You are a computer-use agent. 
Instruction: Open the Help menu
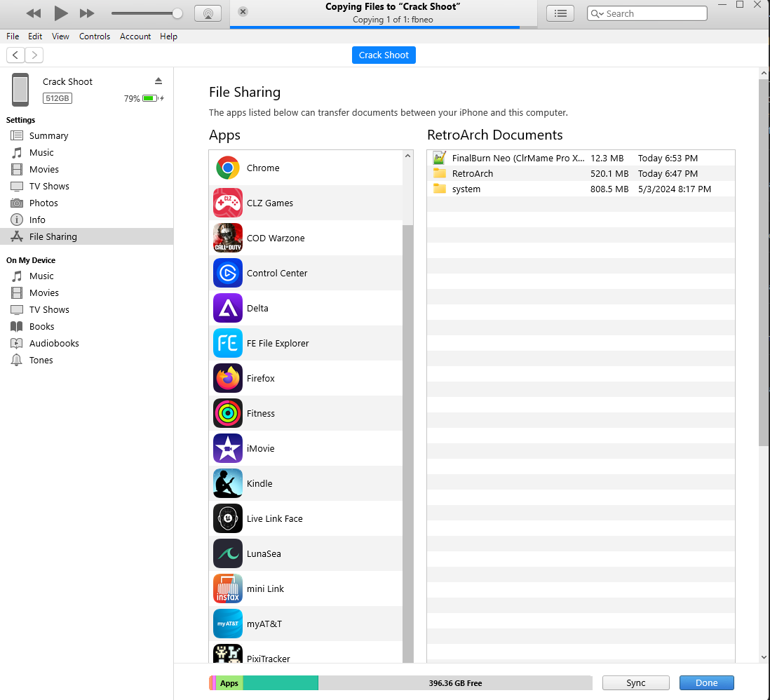tap(168, 36)
